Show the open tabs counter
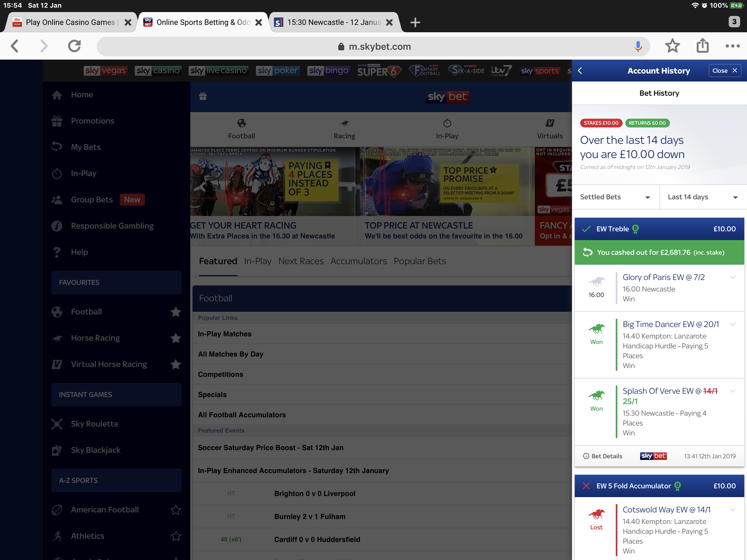This screenshot has width=747, height=560. tap(734, 22)
